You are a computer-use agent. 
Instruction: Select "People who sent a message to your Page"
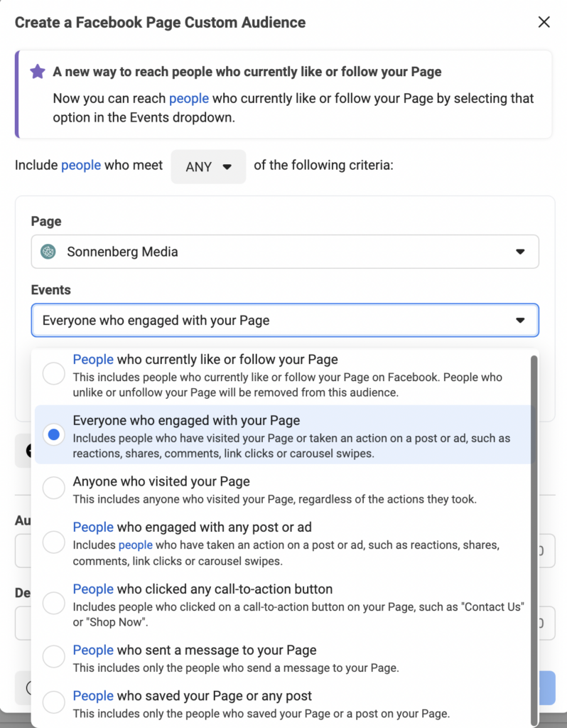point(53,656)
